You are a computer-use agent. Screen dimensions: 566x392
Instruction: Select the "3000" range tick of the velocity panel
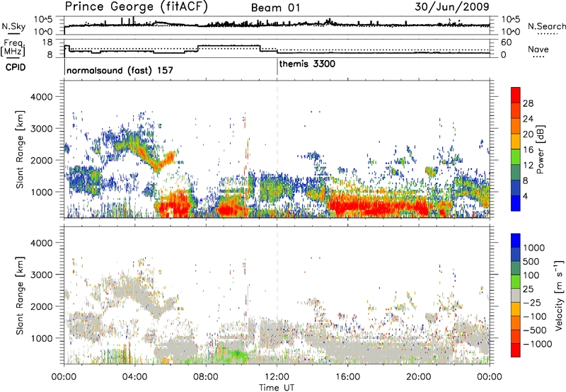42,275
